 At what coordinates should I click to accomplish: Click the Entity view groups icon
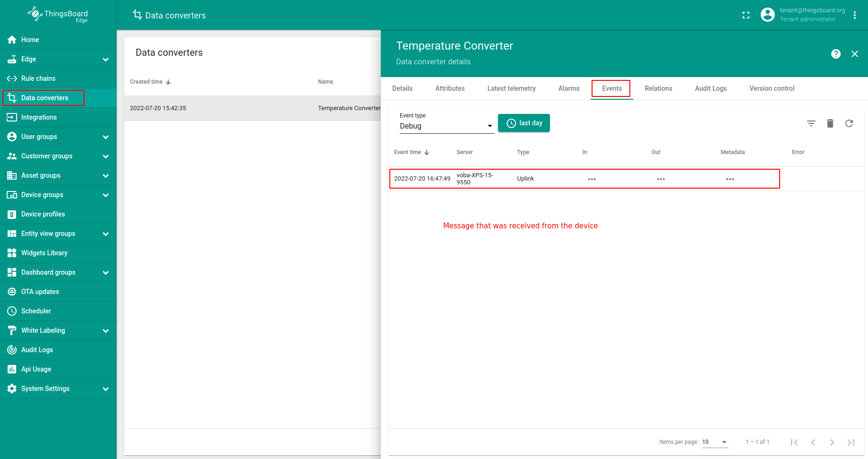pyautogui.click(x=12, y=234)
